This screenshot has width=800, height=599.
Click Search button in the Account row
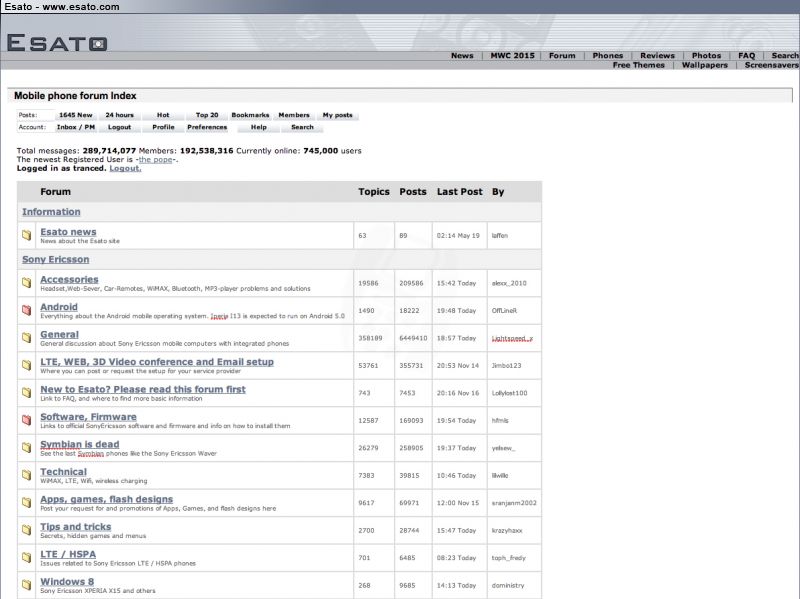click(x=302, y=128)
